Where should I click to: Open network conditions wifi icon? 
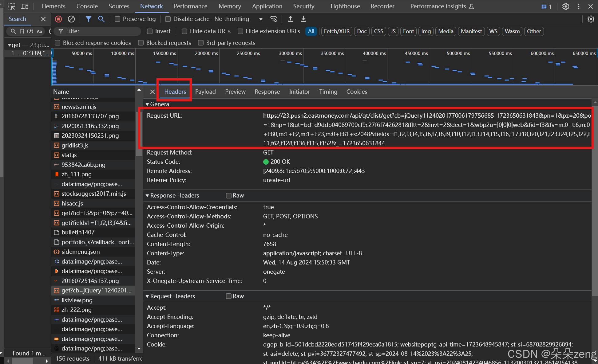click(x=273, y=19)
